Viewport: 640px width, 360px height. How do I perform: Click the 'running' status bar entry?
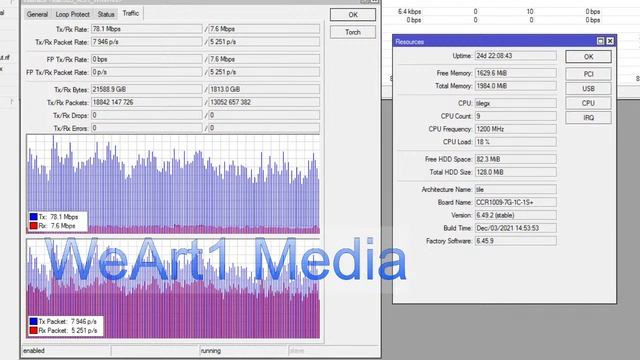coord(243,351)
